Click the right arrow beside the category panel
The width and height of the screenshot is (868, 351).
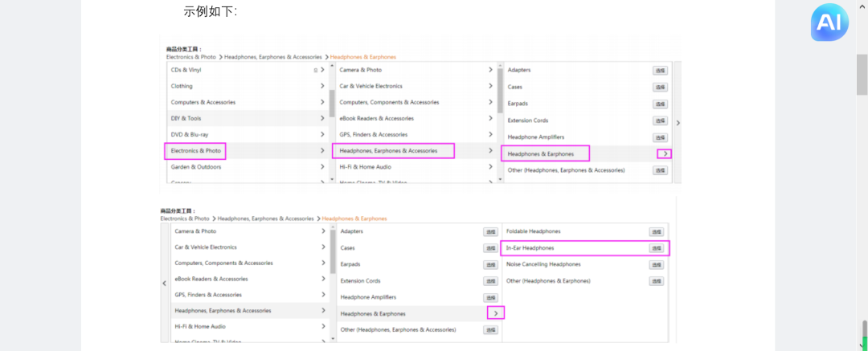click(678, 123)
